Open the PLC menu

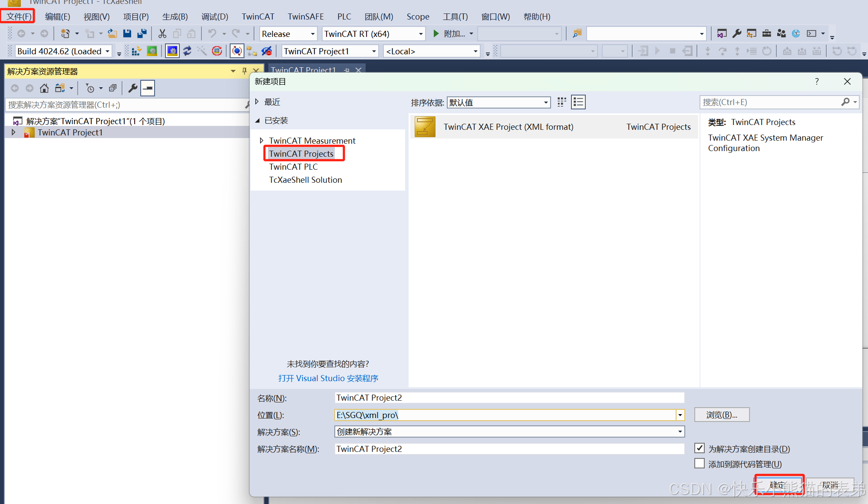click(344, 16)
